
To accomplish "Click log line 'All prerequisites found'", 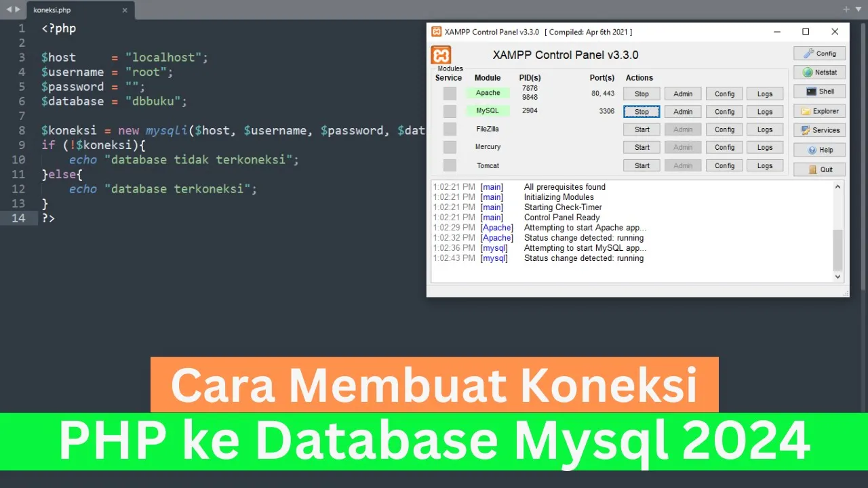I will pyautogui.click(x=565, y=187).
